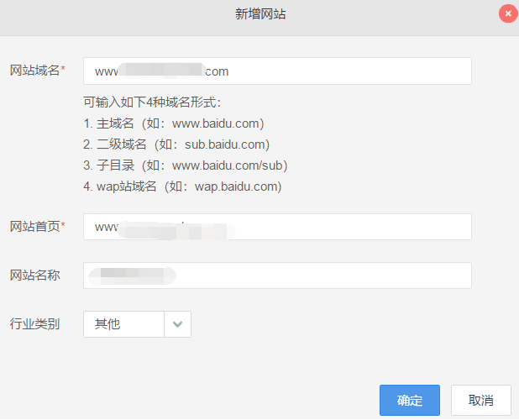This screenshot has width=519, height=420.
Task: Click the 网站域名 field label
Action: [34, 71]
